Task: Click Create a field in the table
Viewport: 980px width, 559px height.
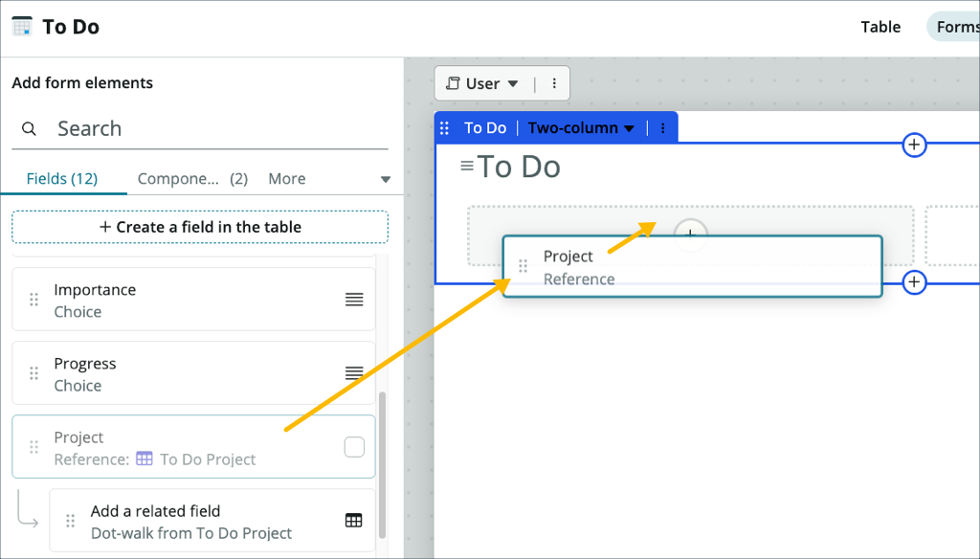Action: pos(200,227)
